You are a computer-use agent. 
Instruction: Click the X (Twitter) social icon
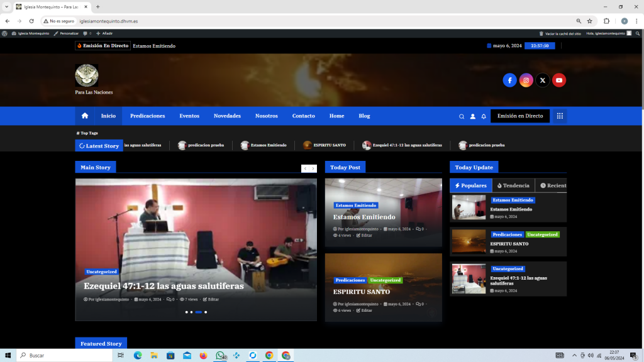[x=542, y=80]
